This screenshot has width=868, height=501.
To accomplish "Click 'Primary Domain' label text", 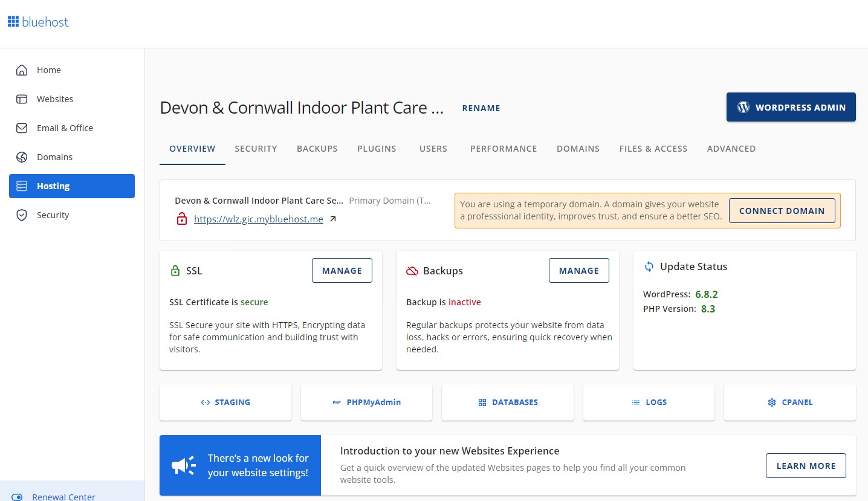I will [390, 201].
